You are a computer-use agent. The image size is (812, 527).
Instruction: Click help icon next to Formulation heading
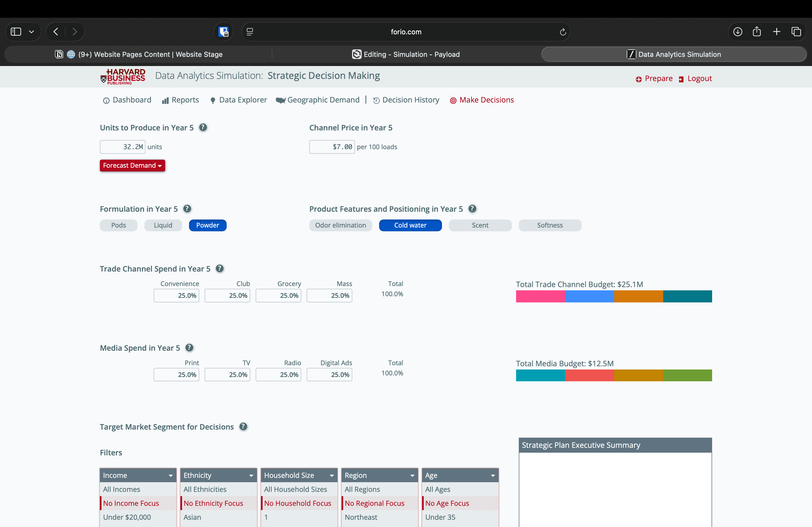187,208
